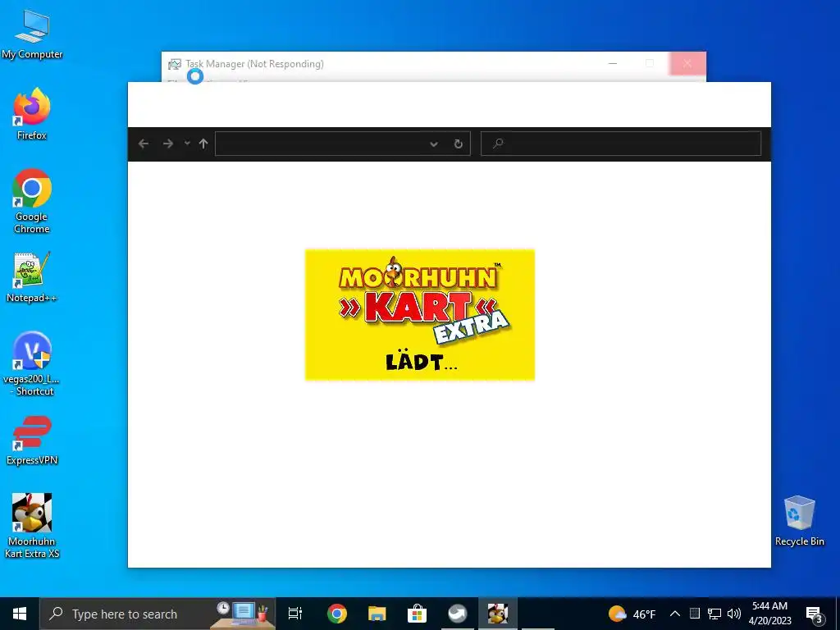This screenshot has width=840, height=630.
Task: Click the small square tray icon
Action: [695, 614]
